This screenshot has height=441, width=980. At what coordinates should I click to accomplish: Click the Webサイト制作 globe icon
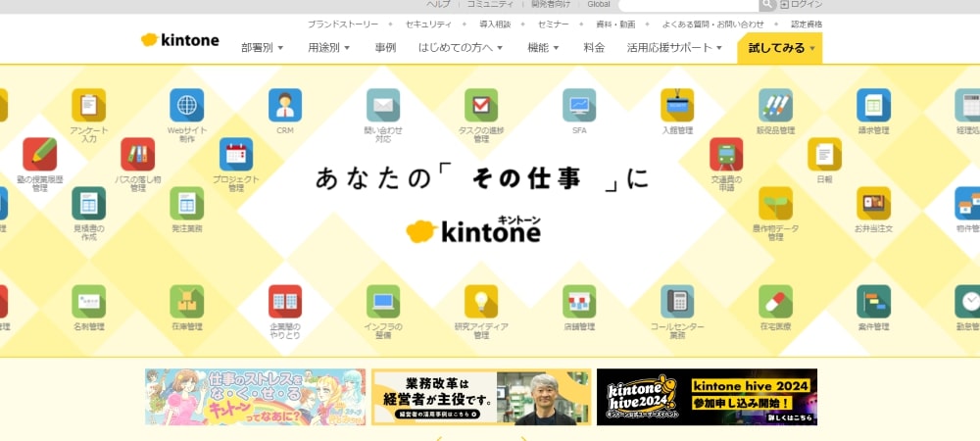point(187,105)
